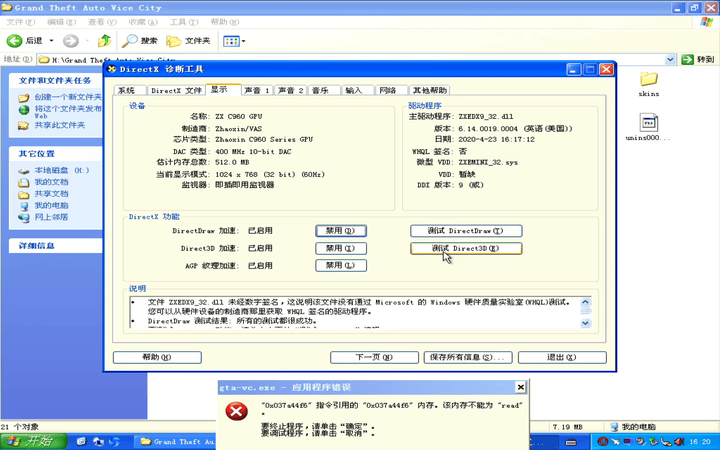Image resolution: width=720 pixels, height=450 pixels.
Task: Click the third quick launch icon beside taskbar buttons
Action: [114, 442]
